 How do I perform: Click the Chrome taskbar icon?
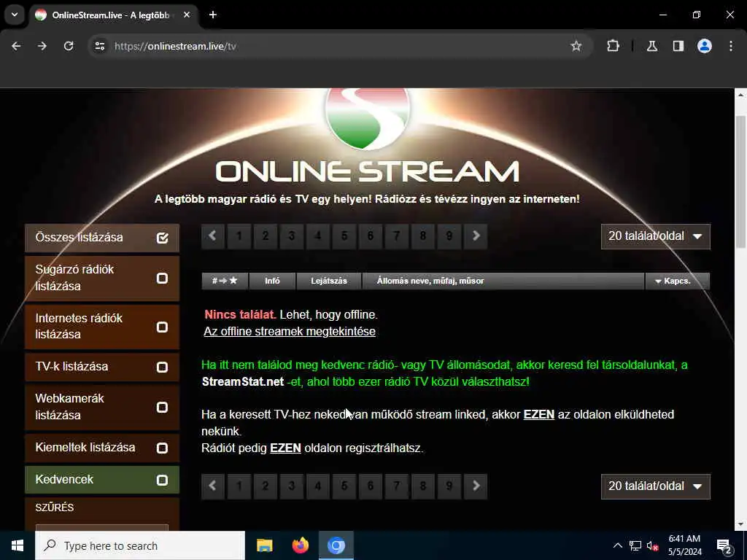(x=336, y=545)
